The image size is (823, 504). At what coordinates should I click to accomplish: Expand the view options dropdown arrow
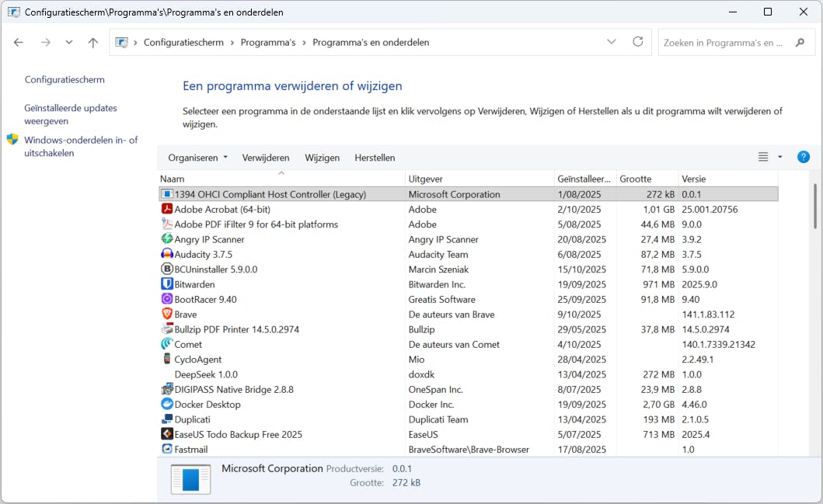[780, 157]
